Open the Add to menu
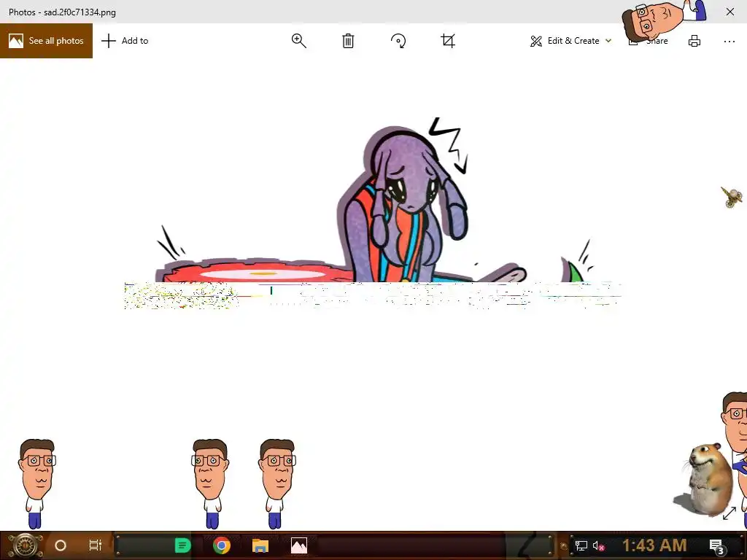This screenshot has width=747, height=560. click(x=125, y=41)
